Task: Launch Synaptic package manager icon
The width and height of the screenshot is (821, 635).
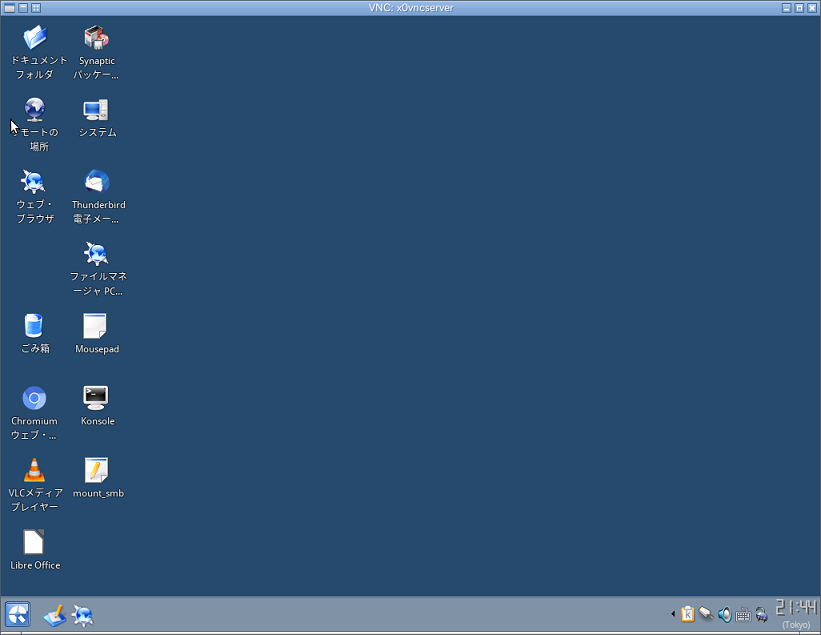Action: [x=96, y=38]
